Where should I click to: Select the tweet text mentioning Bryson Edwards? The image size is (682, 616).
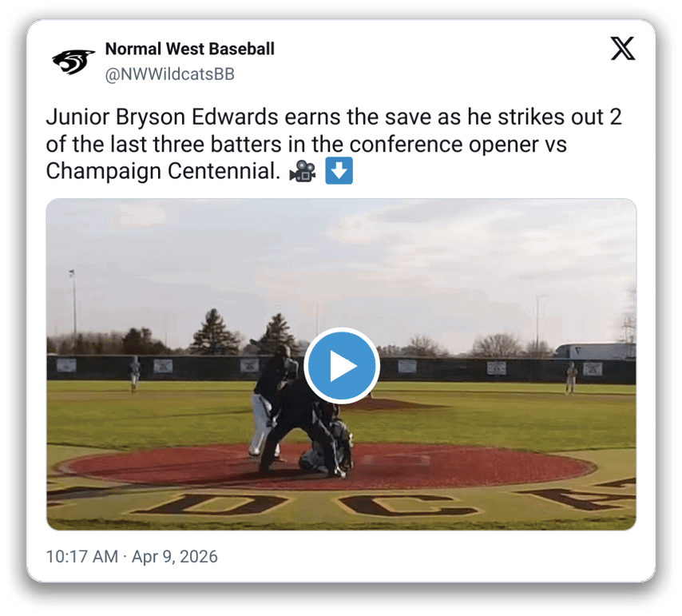point(334,144)
